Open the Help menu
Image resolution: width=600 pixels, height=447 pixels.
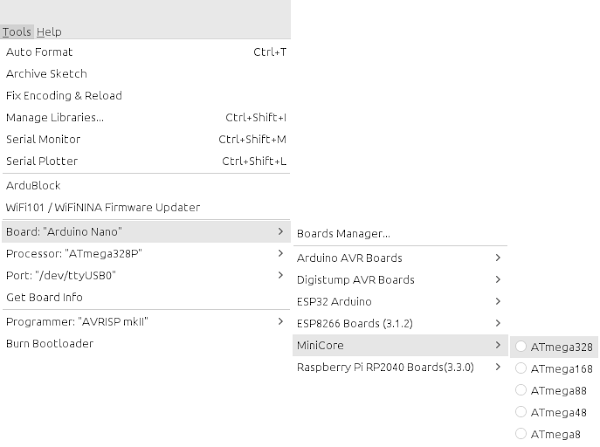pos(49,32)
